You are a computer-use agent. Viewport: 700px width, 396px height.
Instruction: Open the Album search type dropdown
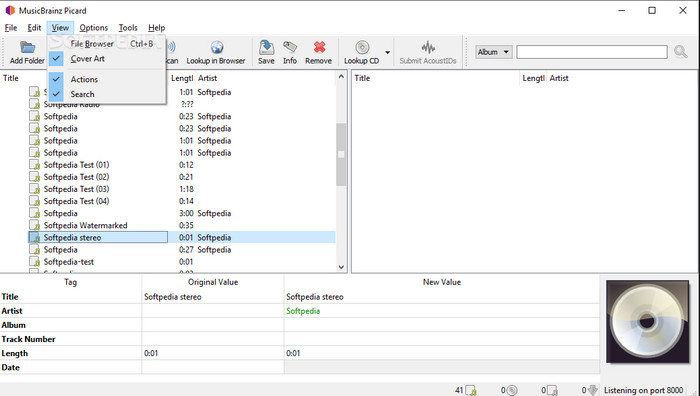click(493, 52)
